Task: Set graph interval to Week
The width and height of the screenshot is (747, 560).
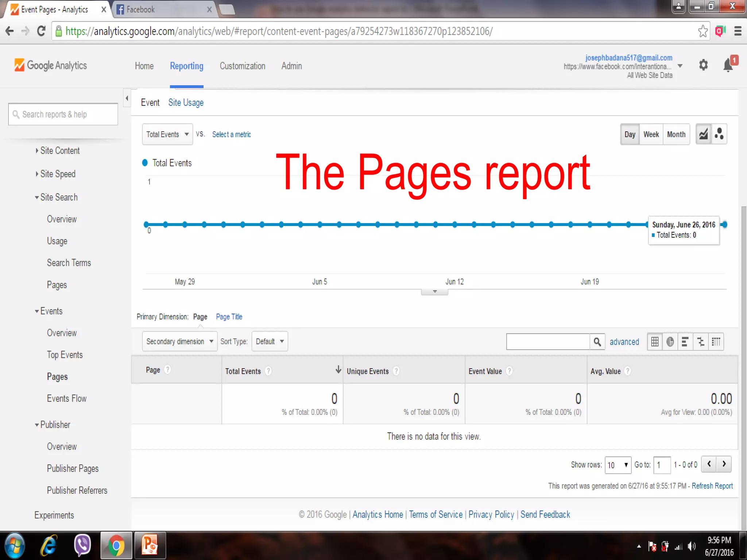Action: pos(651,134)
